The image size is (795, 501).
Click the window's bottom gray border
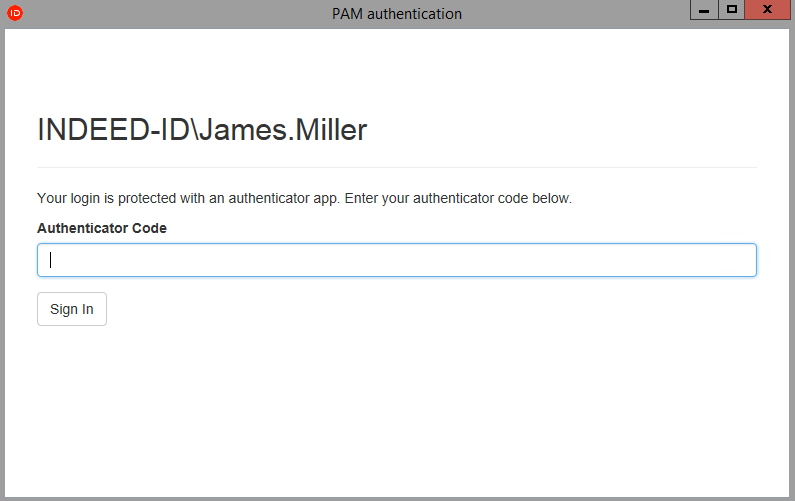click(396, 498)
